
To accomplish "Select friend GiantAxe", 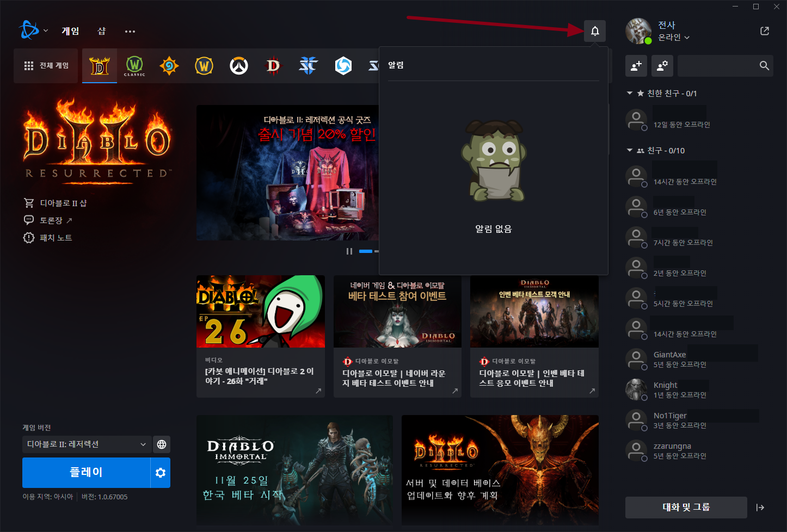I will coord(699,360).
